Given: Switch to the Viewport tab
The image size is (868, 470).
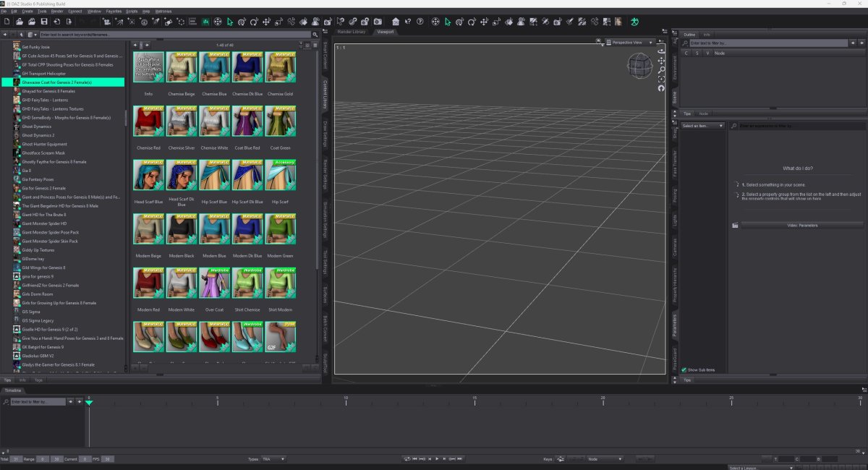Looking at the screenshot, I should pyautogui.click(x=386, y=32).
